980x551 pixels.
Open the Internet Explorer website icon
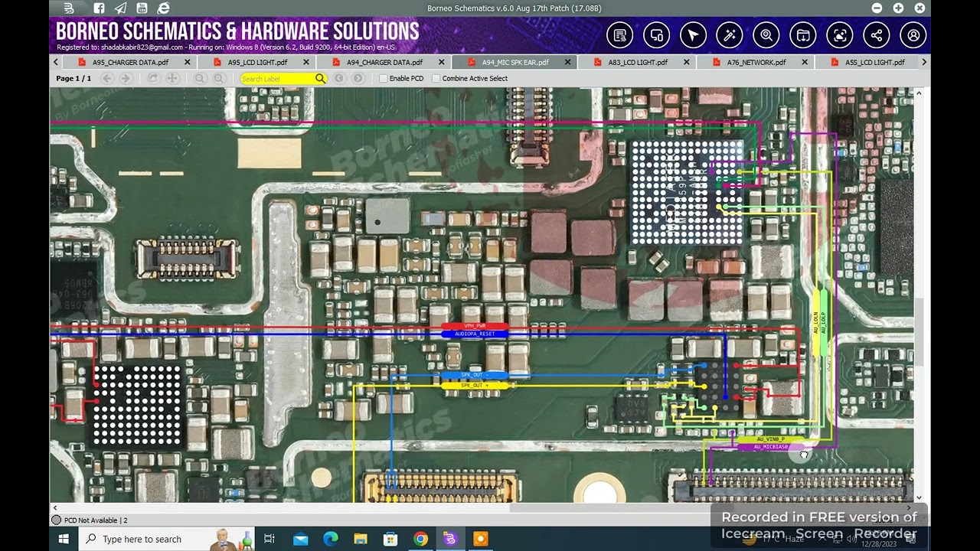click(163, 8)
